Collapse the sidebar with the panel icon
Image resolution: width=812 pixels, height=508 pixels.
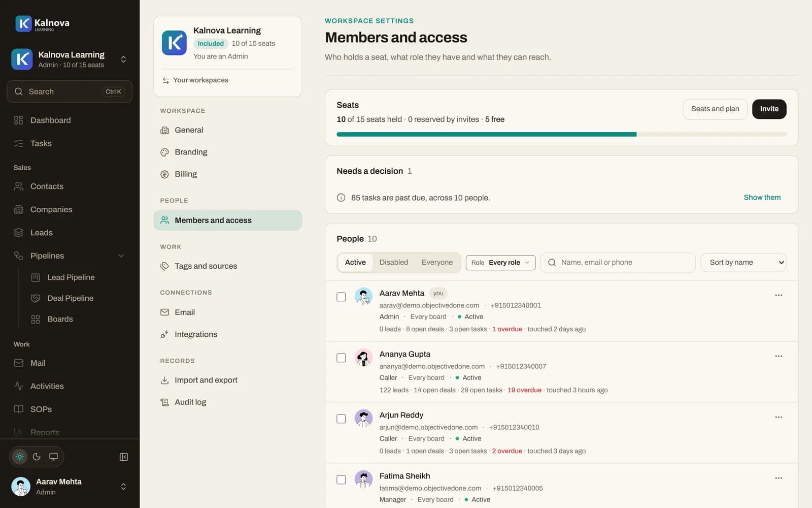click(x=124, y=457)
